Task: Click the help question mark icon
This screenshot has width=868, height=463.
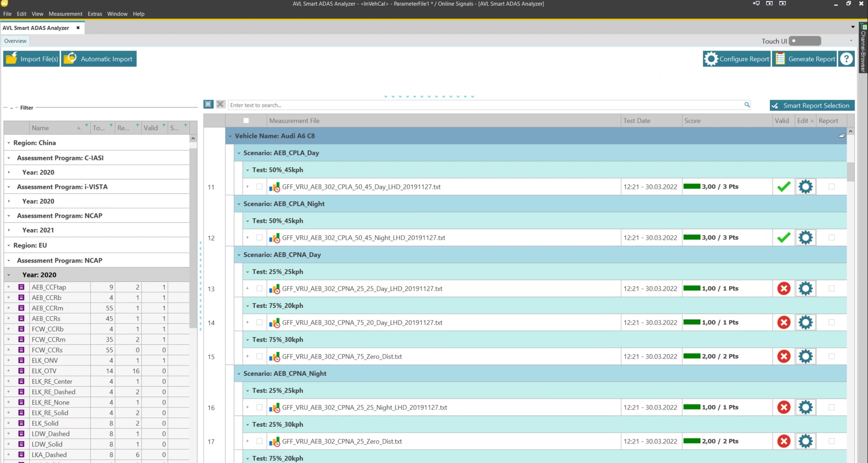Action: [847, 59]
